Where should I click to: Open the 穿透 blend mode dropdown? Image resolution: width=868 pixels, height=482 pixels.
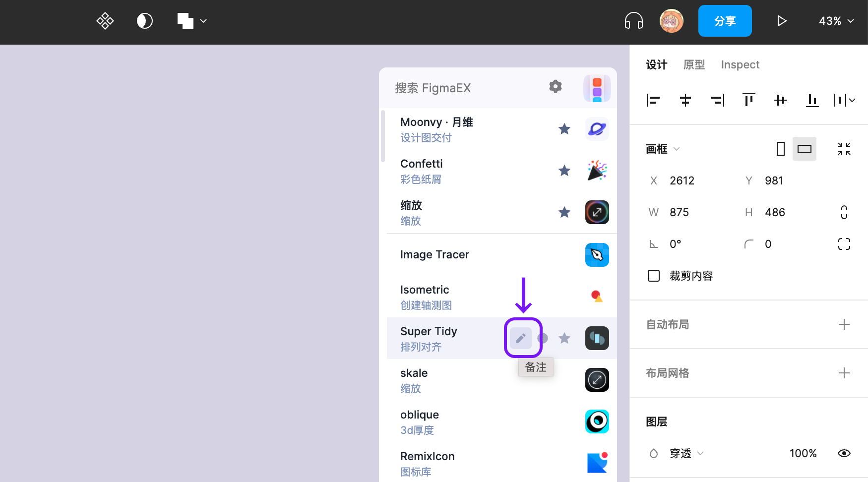[686, 453]
